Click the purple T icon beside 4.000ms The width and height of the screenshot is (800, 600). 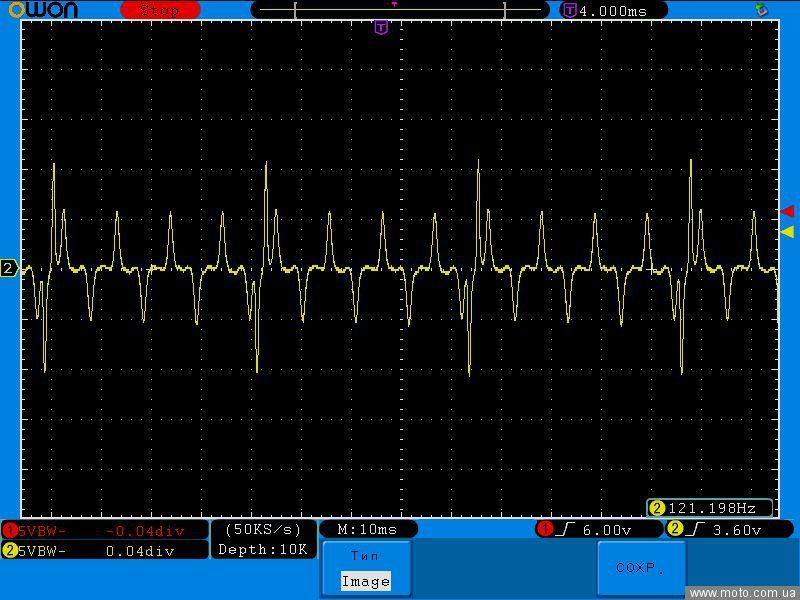pos(569,10)
